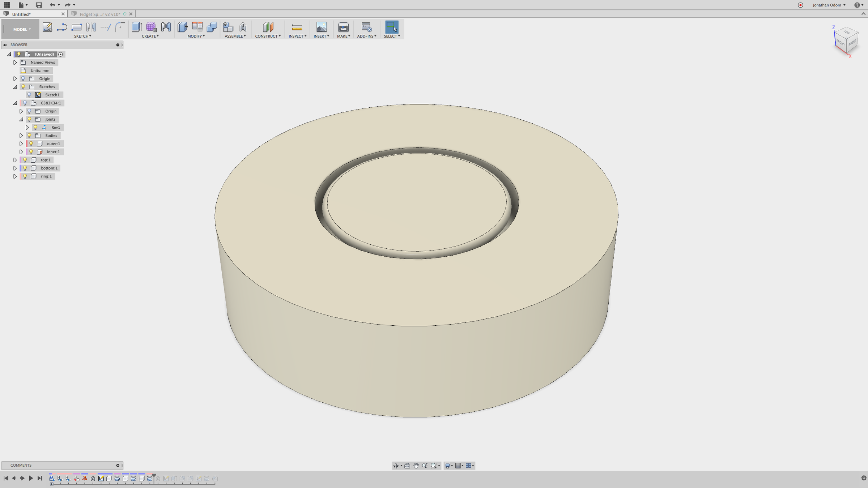Click the Create Sketch icon
Screen dimensions: 868x488
[47, 27]
